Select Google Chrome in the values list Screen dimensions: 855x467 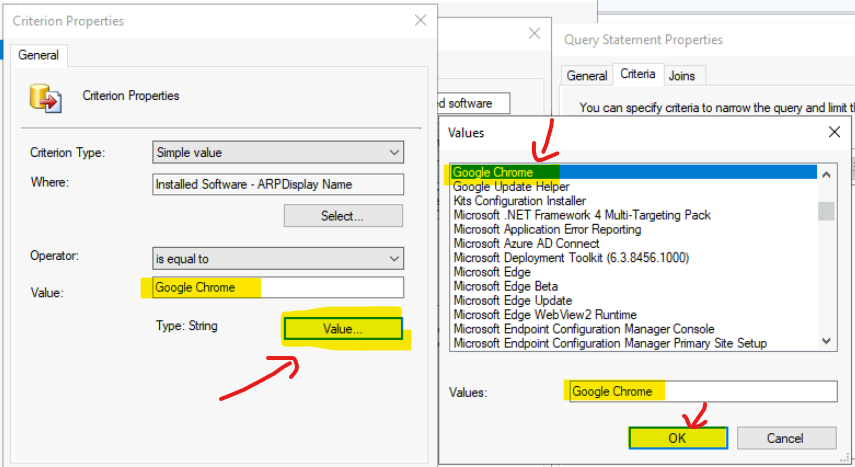click(x=634, y=172)
